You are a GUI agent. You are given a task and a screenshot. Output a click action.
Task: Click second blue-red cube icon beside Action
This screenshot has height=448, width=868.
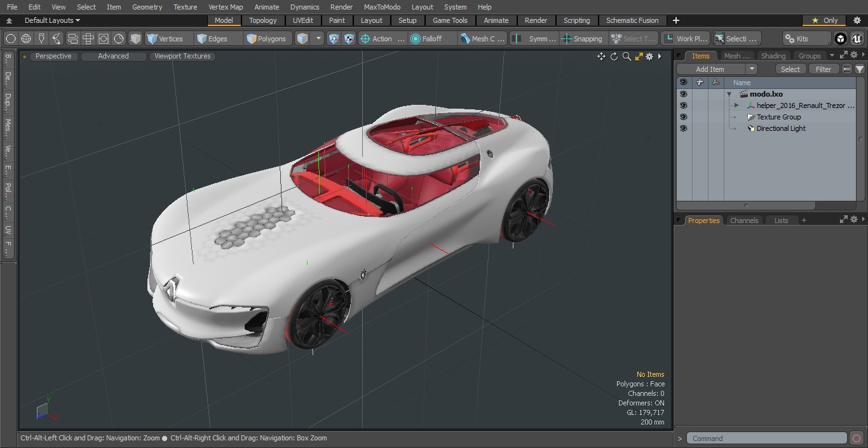349,39
